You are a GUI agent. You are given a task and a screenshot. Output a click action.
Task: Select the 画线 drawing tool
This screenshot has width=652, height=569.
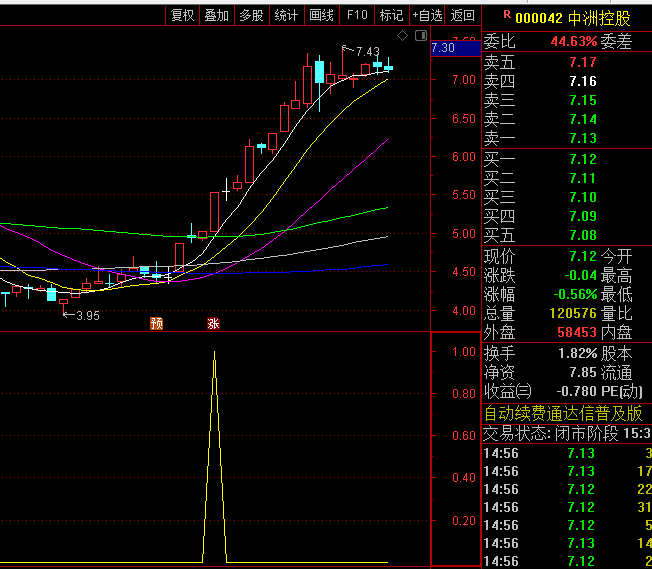[321, 15]
